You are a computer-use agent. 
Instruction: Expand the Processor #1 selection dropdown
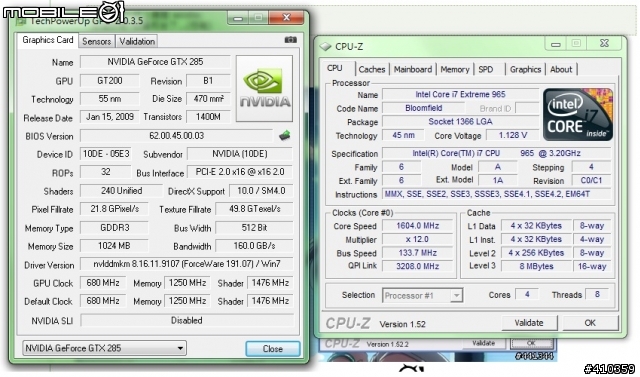tap(422, 295)
